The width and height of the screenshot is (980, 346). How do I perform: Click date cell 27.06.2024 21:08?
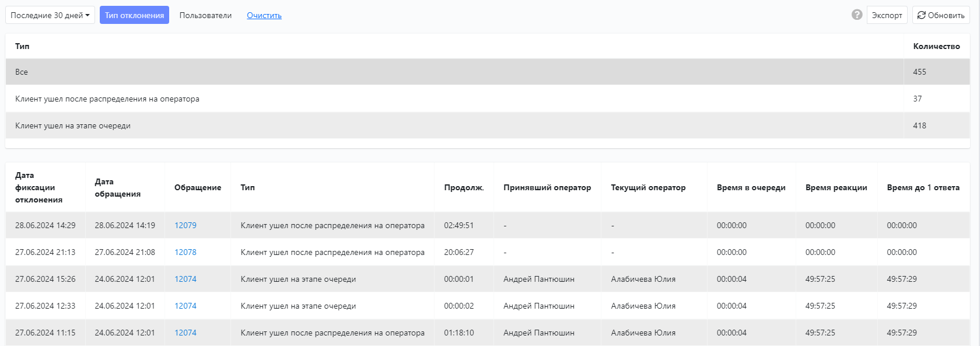click(125, 252)
